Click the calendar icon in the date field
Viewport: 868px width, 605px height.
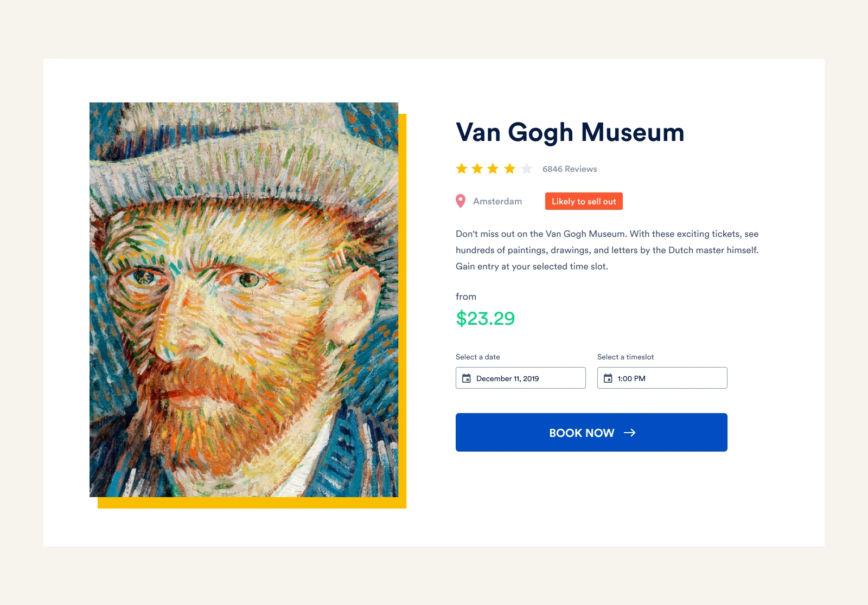(467, 378)
